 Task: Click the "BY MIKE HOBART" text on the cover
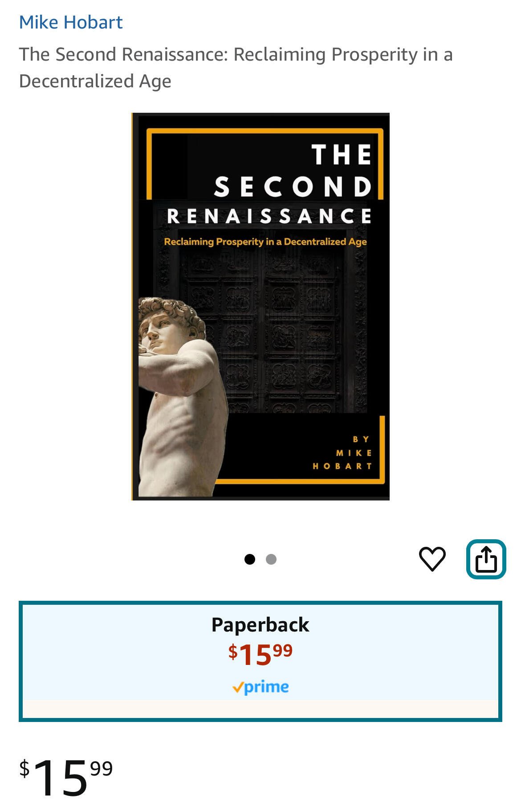click(x=342, y=452)
